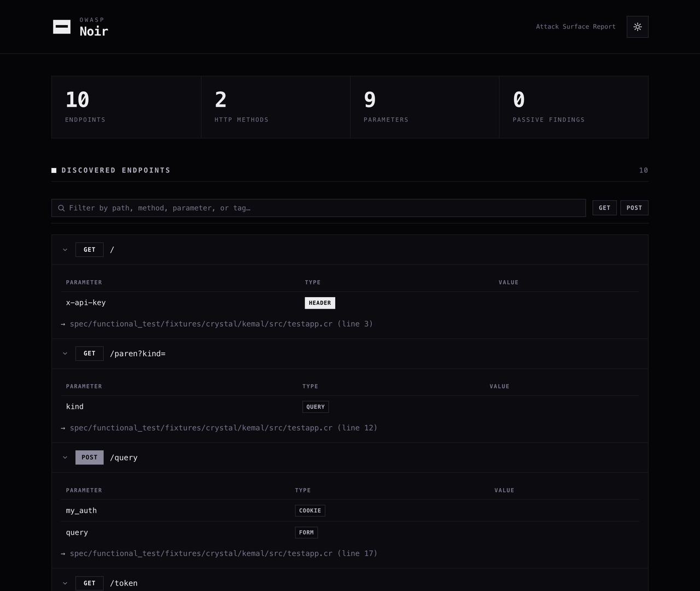Click the HEADER type badge

[320, 303]
